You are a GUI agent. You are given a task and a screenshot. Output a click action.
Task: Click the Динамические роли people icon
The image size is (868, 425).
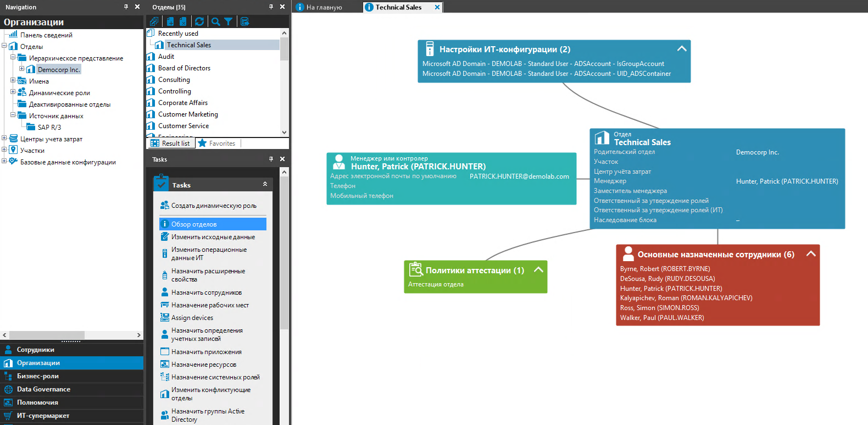22,92
